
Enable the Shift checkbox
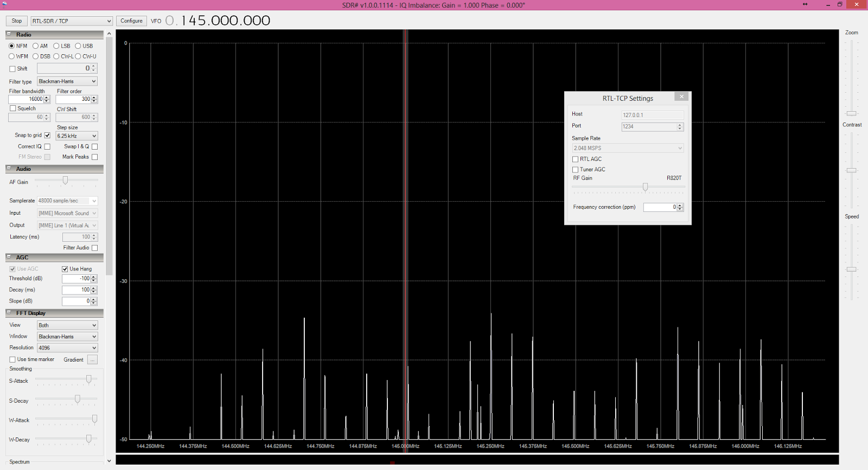(x=12, y=69)
